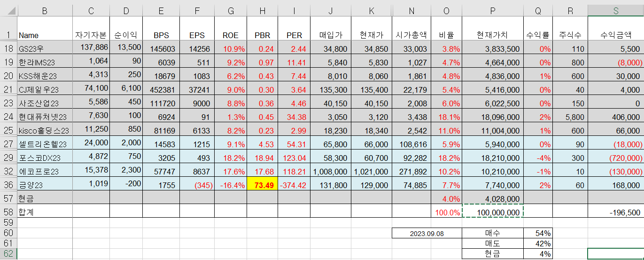
Task: Click the EPS cell (345) for 금양23
Action: pyautogui.click(x=197, y=184)
